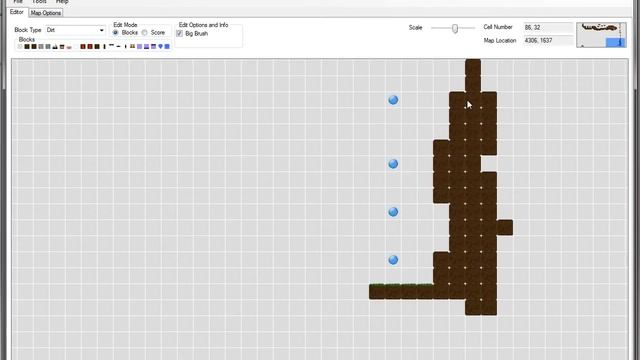Pick the first dark dirt block in palette
Image resolution: width=640 pixels, height=360 pixels.
point(27,47)
